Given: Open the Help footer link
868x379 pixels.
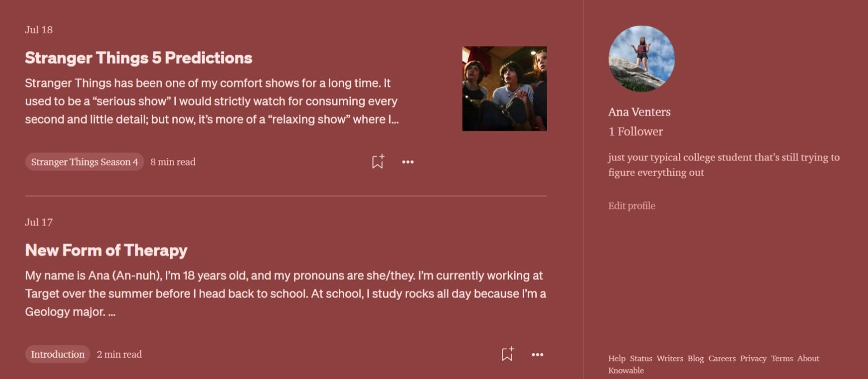Looking at the screenshot, I should click(616, 359).
